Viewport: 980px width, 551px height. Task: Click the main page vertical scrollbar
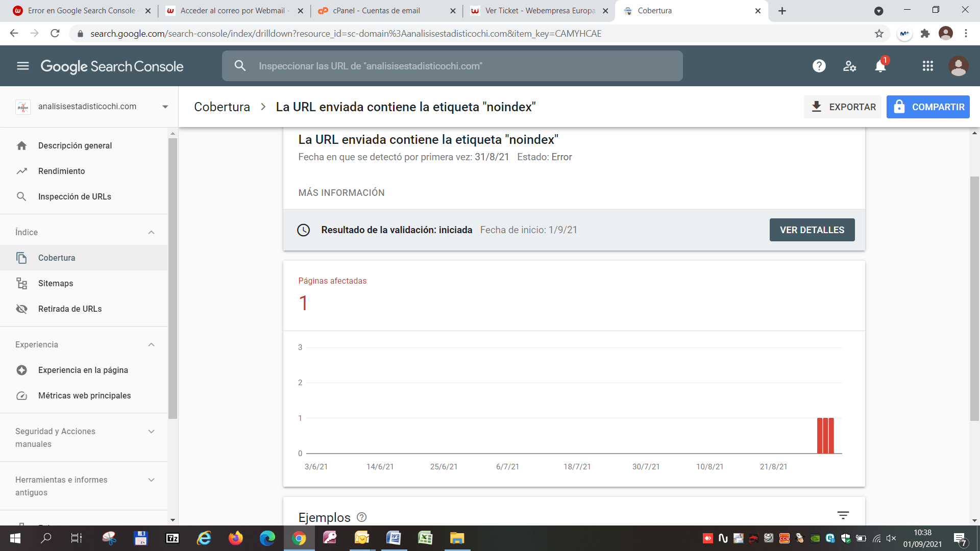coord(974,298)
